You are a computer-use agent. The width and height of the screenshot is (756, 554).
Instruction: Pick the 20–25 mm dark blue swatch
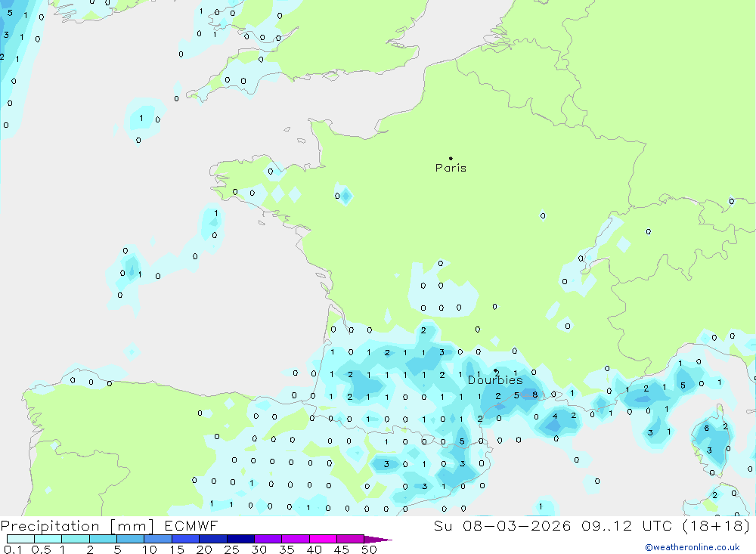212,539
